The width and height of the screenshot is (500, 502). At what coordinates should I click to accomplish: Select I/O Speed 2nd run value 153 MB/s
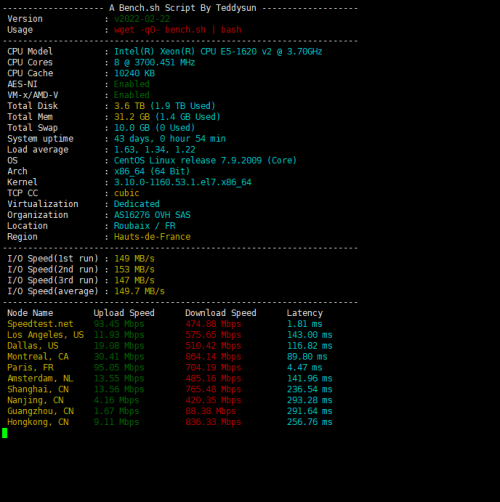pyautogui.click(x=134, y=270)
